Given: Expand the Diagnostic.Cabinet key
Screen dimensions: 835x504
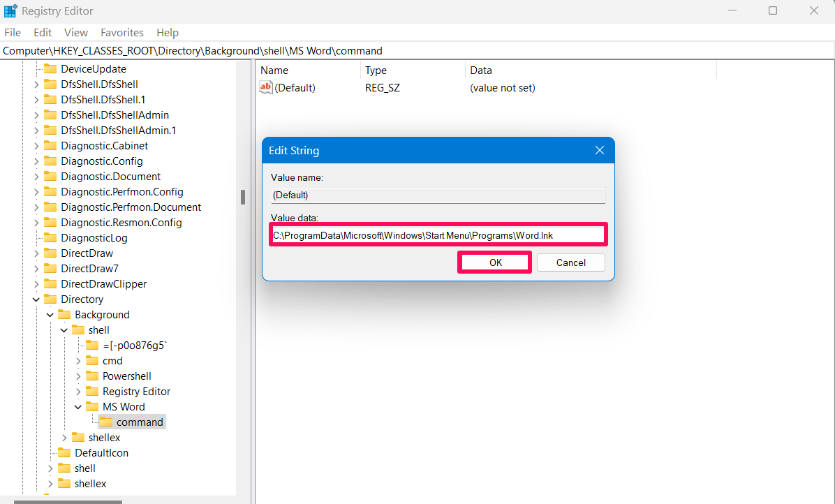Looking at the screenshot, I should click(x=36, y=146).
